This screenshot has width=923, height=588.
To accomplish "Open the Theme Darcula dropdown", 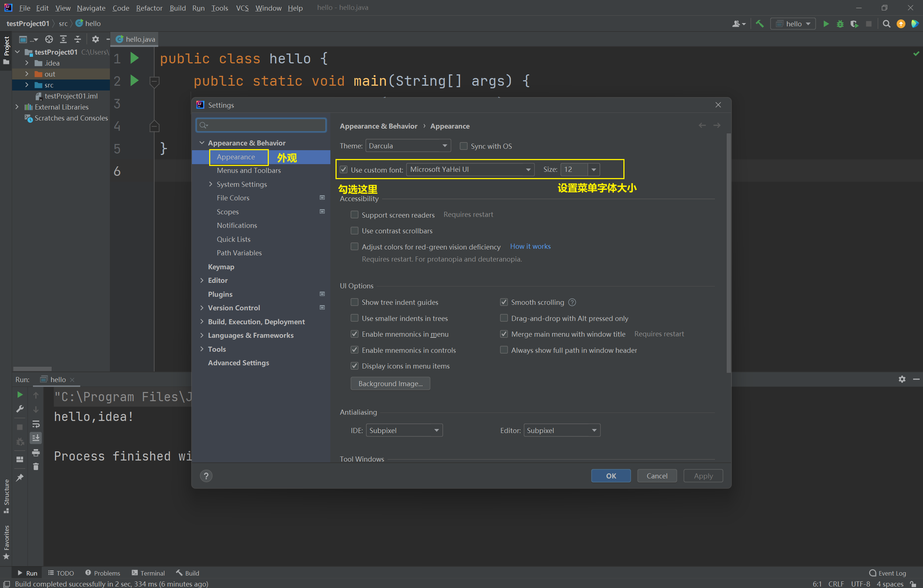I will tap(408, 146).
